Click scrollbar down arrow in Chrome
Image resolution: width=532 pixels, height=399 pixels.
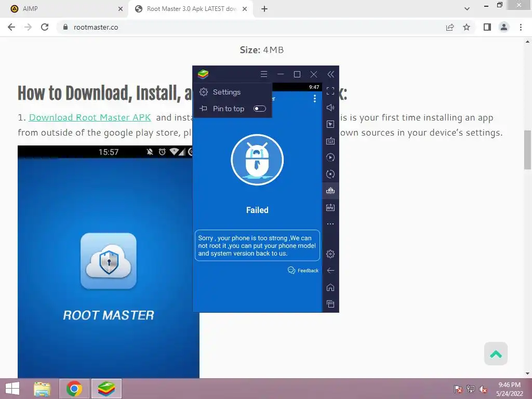[x=528, y=374]
